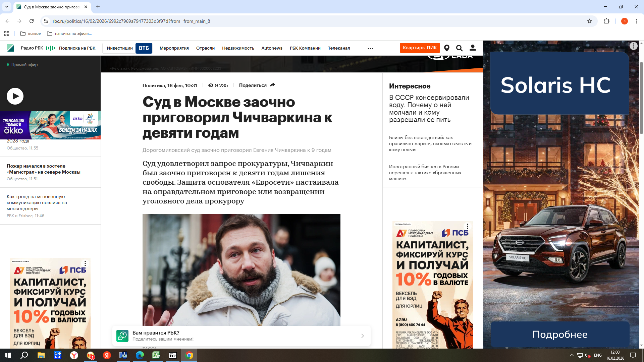The width and height of the screenshot is (644, 362).
Task: Click the Okko 'Болеем за наших' banner
Action: [x=50, y=125]
